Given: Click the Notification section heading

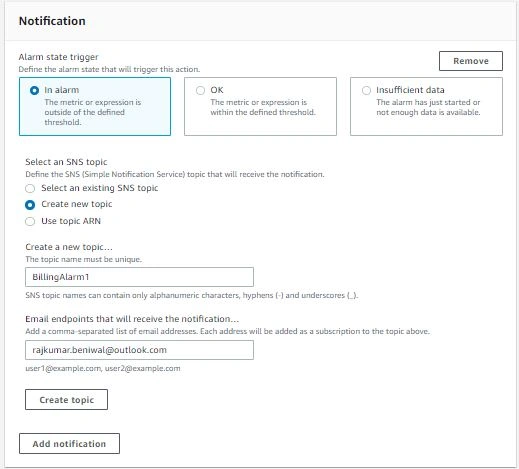Looking at the screenshot, I should 52,21.
